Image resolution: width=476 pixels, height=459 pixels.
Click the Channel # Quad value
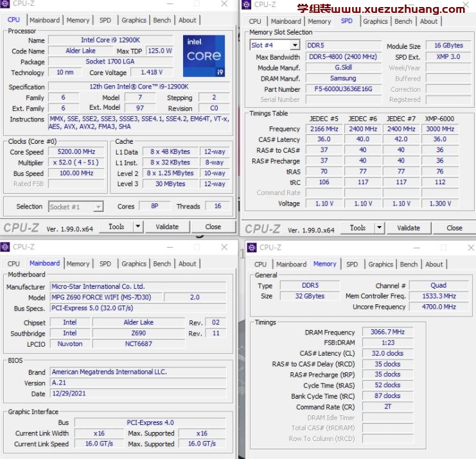tap(439, 286)
